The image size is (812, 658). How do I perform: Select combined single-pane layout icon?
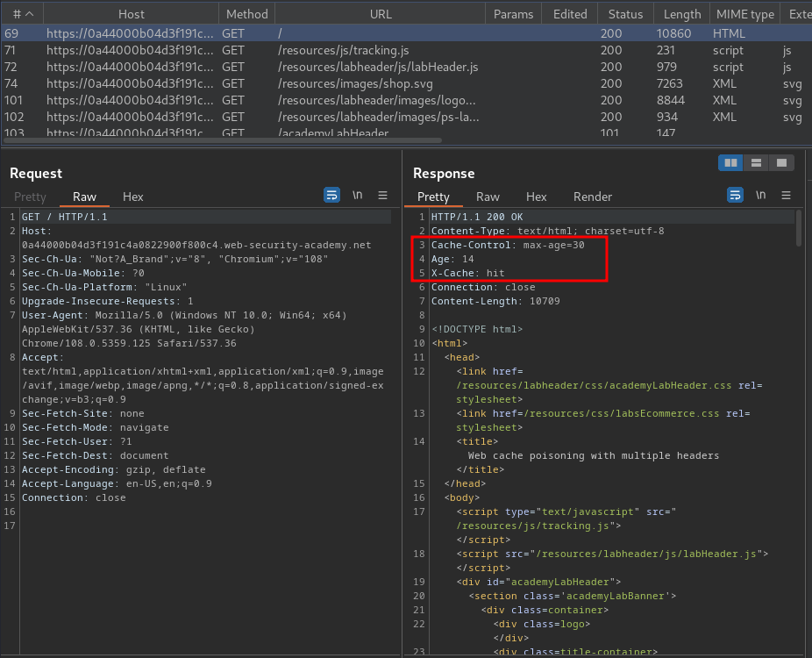(x=781, y=162)
